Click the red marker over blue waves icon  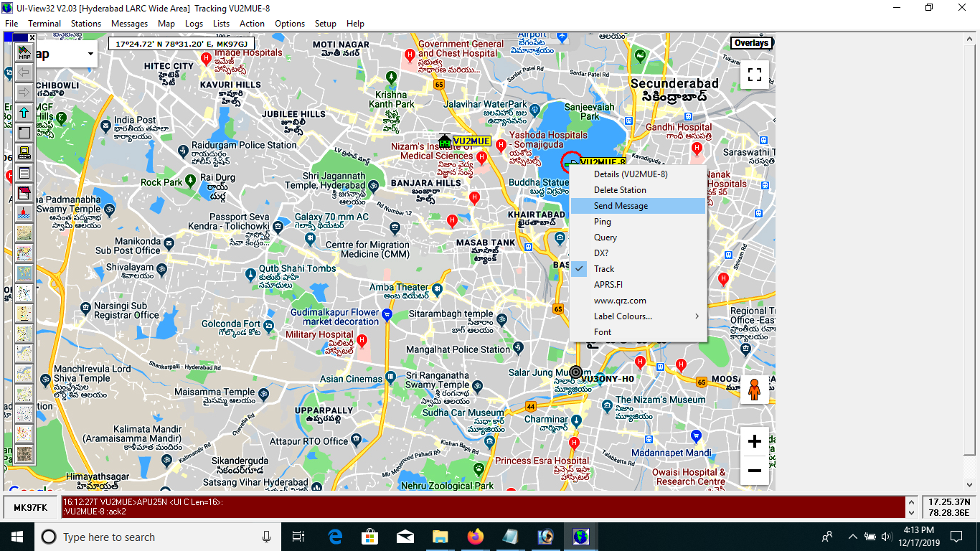(x=24, y=213)
